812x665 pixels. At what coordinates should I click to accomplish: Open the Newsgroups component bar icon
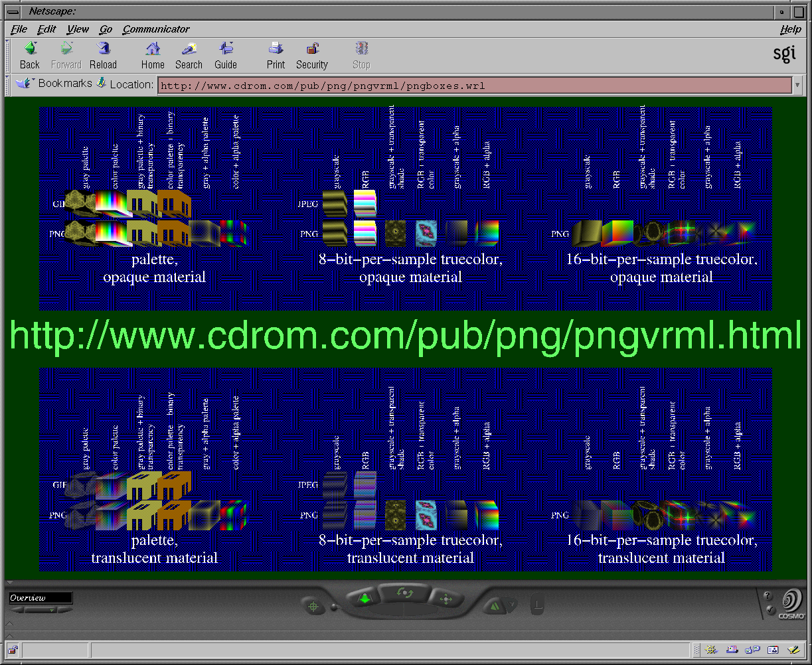[x=753, y=650]
